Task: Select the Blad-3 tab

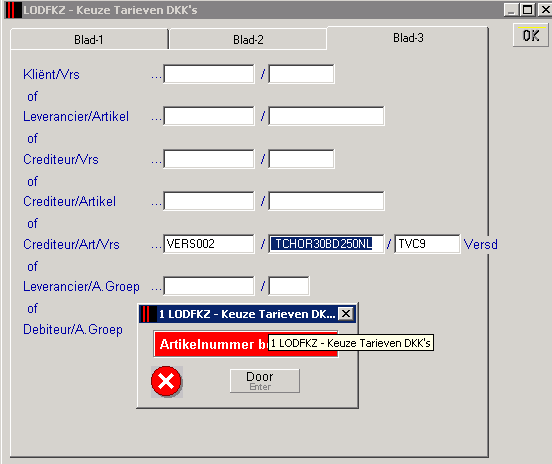Action: tap(408, 38)
